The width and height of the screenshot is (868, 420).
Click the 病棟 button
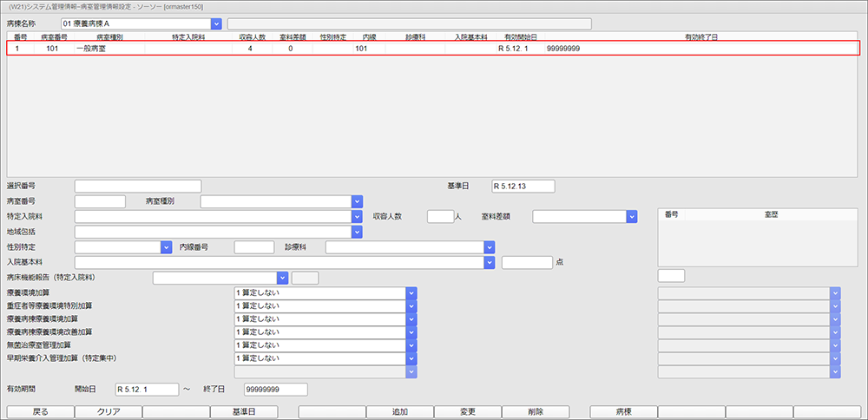tap(623, 412)
